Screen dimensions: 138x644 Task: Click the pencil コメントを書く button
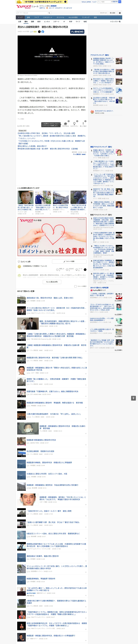(x=69, y=261)
